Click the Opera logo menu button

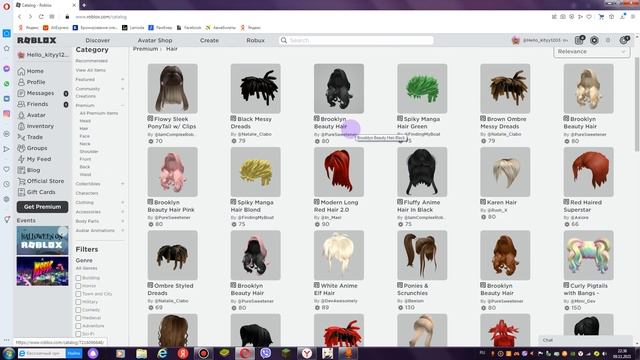(x=6, y=6)
